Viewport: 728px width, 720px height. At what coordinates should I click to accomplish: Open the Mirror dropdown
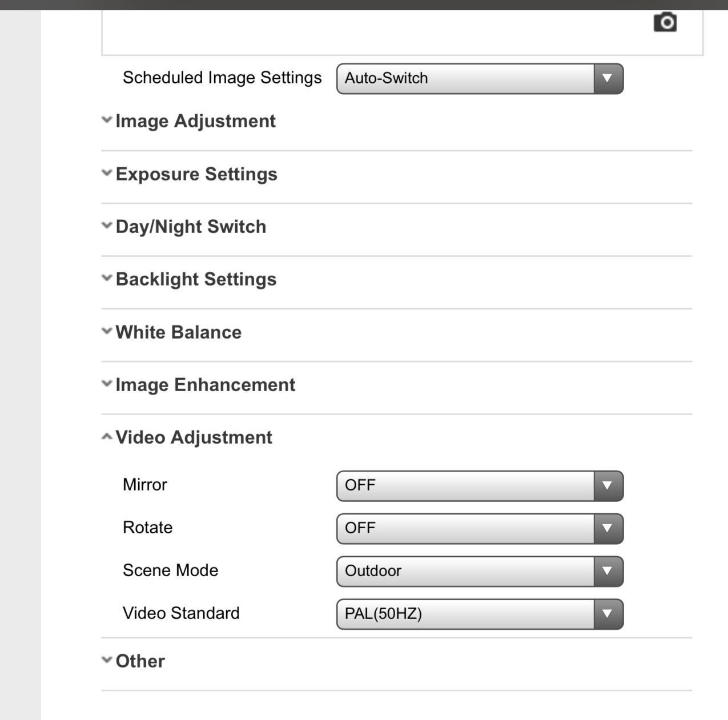(479, 485)
